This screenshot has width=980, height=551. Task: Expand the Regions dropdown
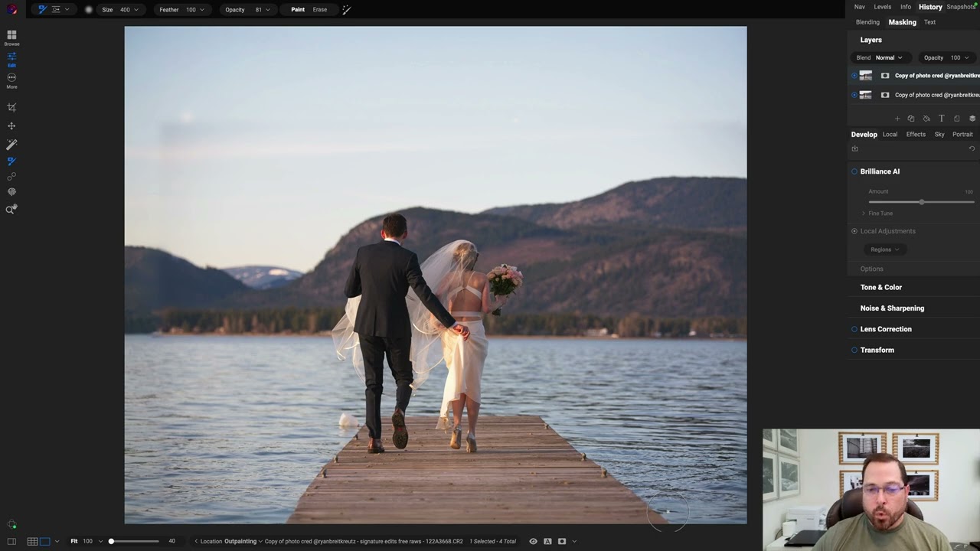884,249
